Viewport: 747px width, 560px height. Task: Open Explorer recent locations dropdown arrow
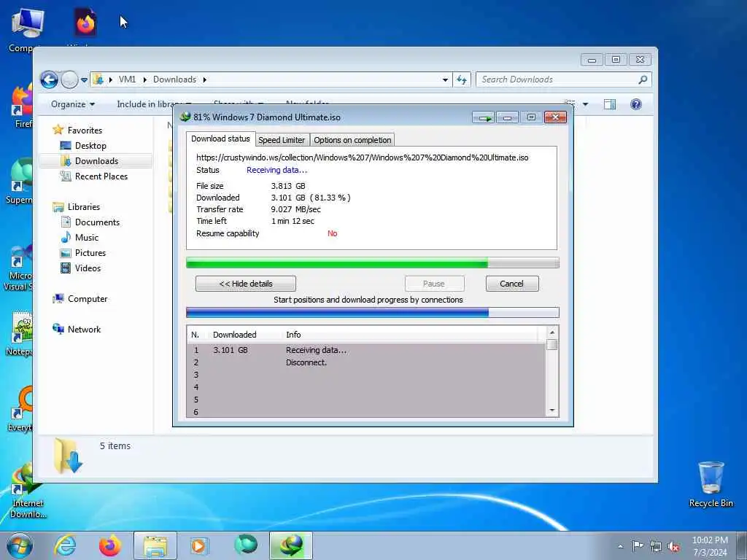coord(85,80)
